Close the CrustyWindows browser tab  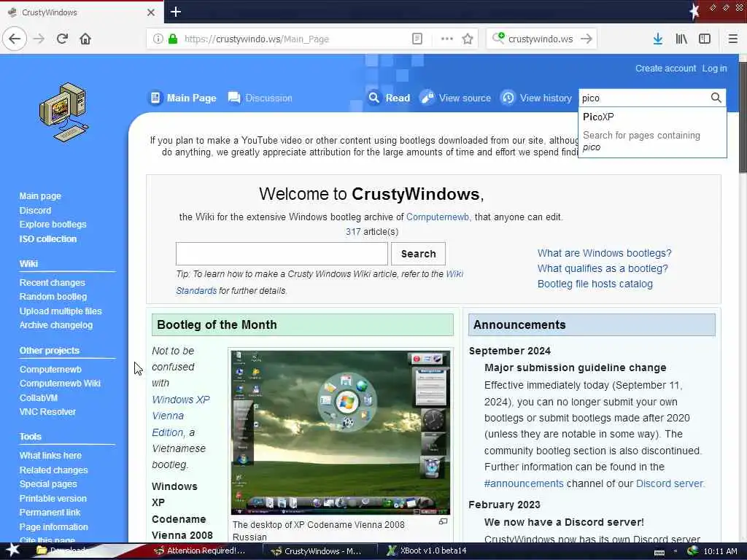pyautogui.click(x=151, y=12)
